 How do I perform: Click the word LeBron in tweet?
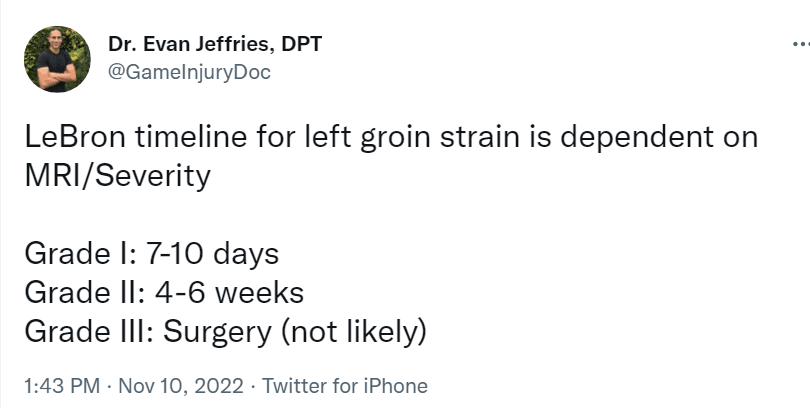click(x=75, y=137)
